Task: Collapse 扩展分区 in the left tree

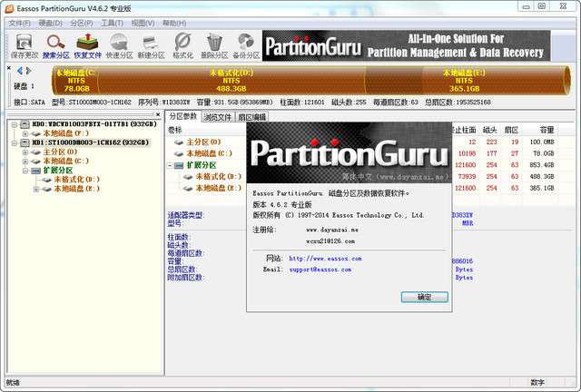Action: pyautogui.click(x=25, y=171)
